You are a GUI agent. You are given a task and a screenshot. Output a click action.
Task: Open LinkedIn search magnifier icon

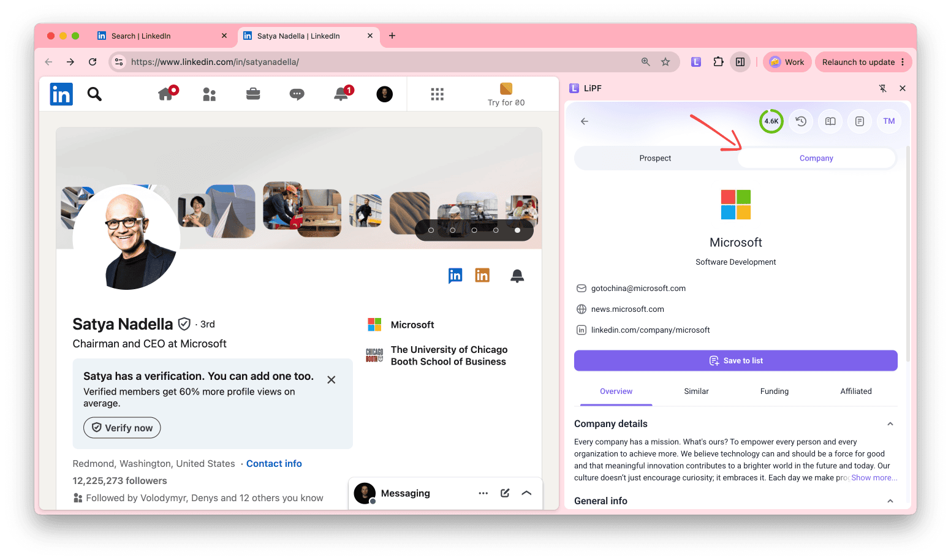[x=94, y=94]
